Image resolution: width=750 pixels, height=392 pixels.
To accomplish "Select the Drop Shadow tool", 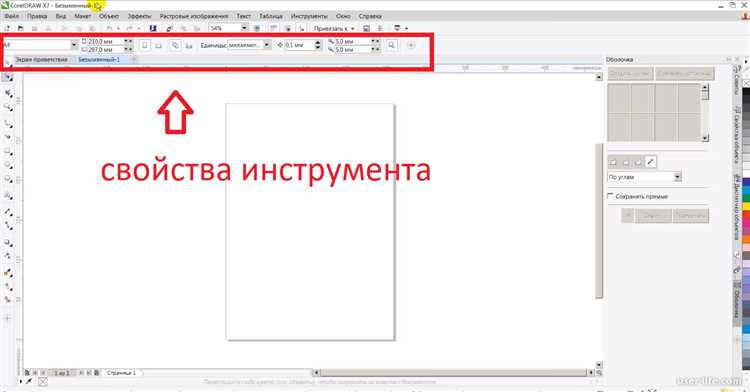I will (x=8, y=242).
